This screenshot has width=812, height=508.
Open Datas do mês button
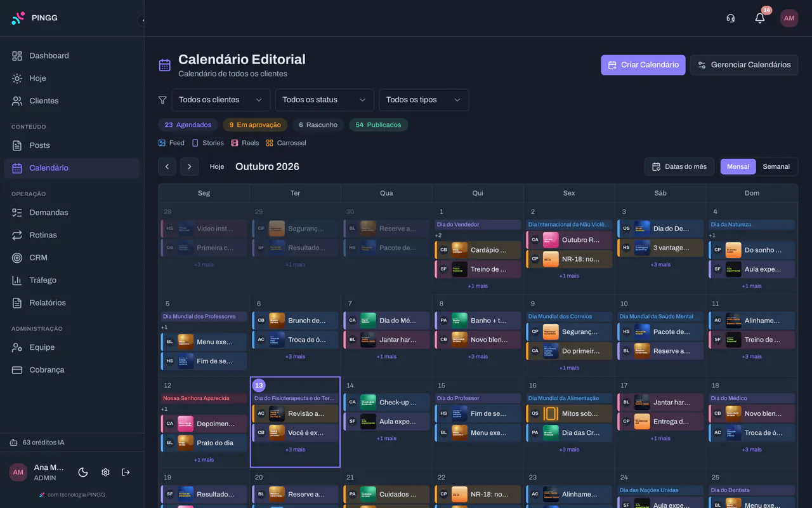(679, 166)
